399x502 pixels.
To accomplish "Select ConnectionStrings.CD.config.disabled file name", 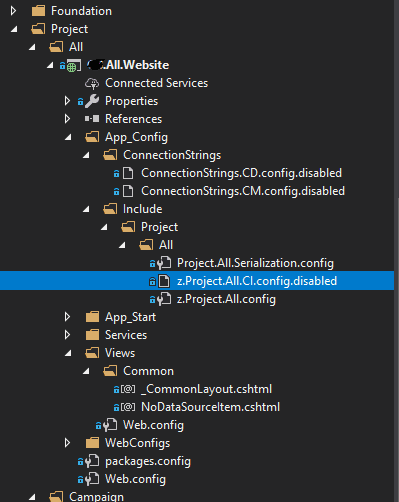I will 241,173.
